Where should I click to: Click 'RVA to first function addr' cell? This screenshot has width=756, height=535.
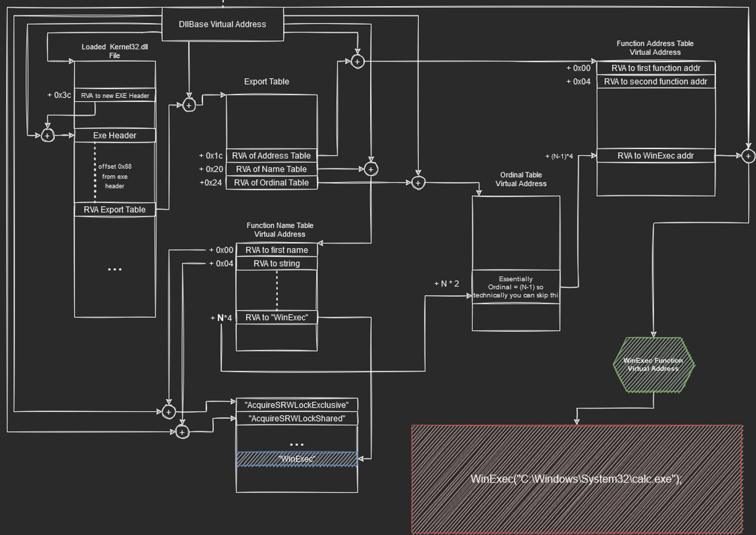pyautogui.click(x=656, y=68)
